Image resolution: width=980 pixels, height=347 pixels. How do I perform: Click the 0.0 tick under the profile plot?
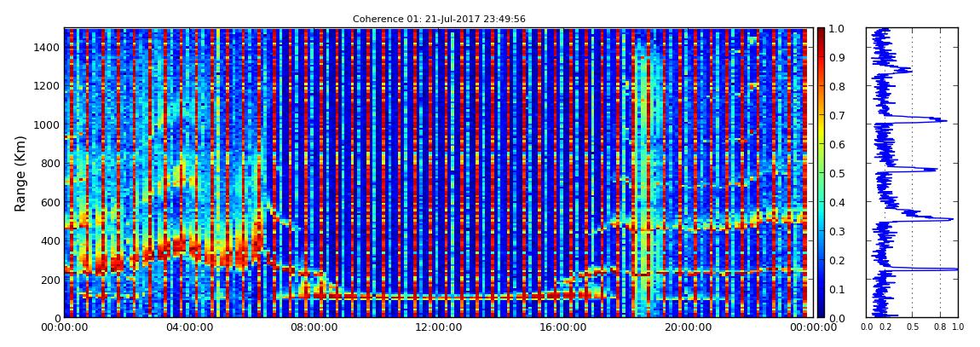[x=867, y=327]
